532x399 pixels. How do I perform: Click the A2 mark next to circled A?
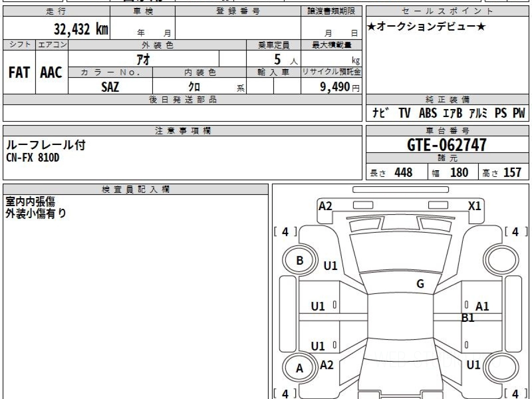pos(327,365)
